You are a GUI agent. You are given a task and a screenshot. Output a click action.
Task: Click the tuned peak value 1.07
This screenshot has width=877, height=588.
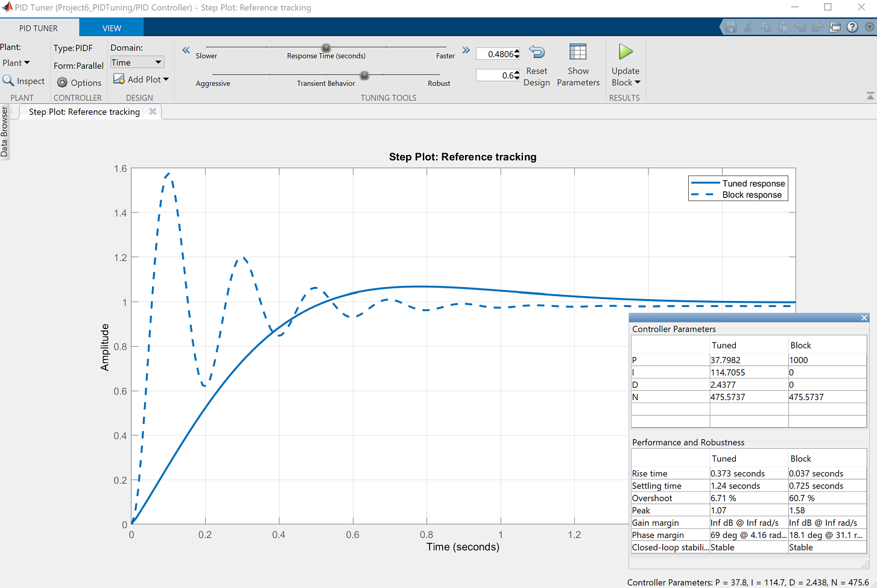(749, 510)
